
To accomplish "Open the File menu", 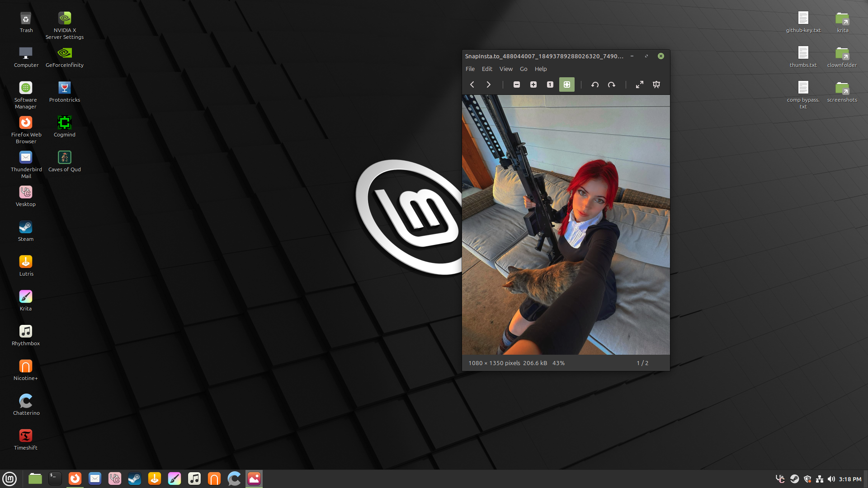I will pyautogui.click(x=470, y=69).
